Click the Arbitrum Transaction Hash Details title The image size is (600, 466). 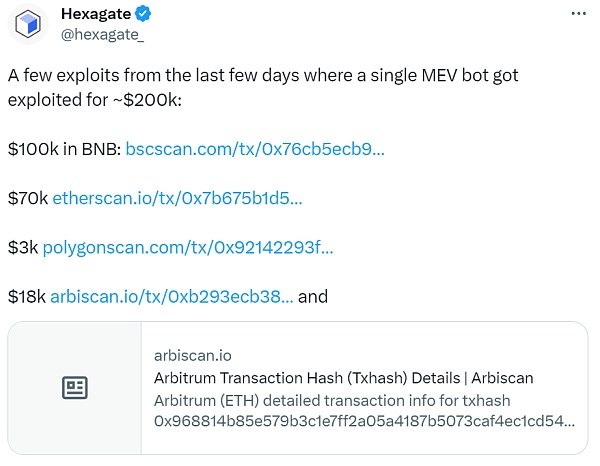click(x=343, y=378)
